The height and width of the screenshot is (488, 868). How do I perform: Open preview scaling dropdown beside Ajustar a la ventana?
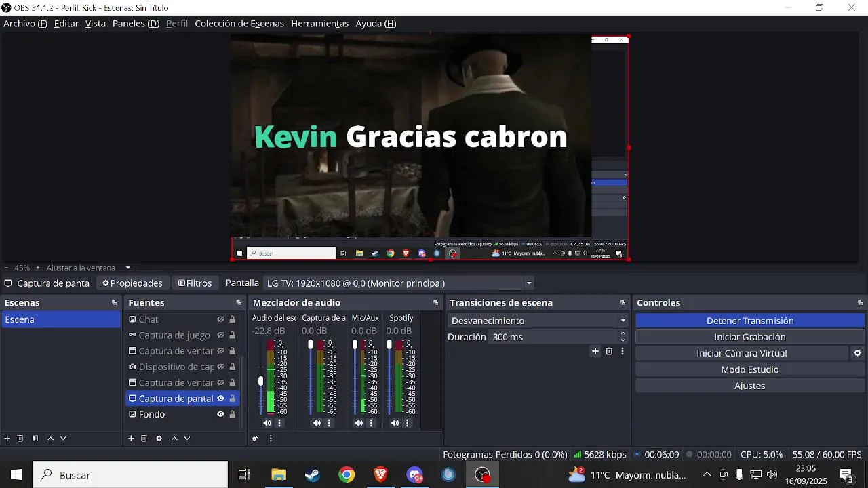[127, 268]
